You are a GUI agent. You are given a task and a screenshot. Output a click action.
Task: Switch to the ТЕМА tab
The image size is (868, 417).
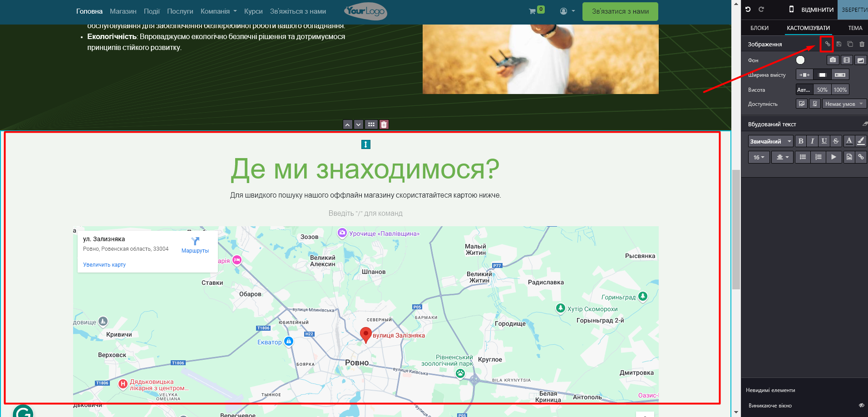pyautogui.click(x=855, y=28)
